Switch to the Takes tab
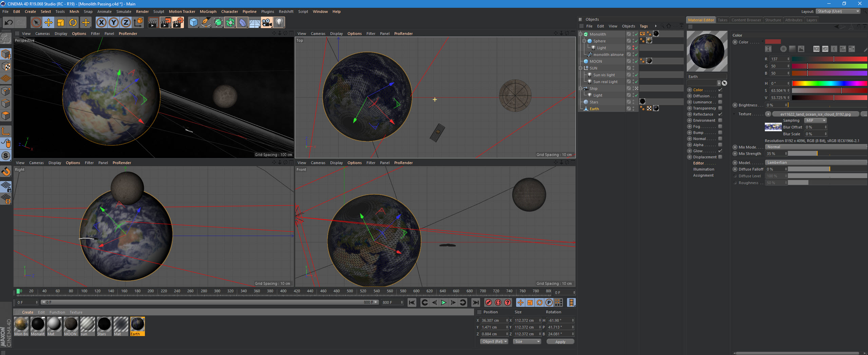The height and width of the screenshot is (355, 868). click(722, 20)
